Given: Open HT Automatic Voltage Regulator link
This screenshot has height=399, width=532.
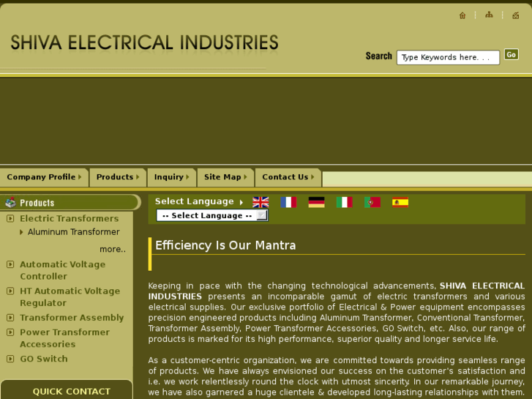Looking at the screenshot, I should coord(70,297).
